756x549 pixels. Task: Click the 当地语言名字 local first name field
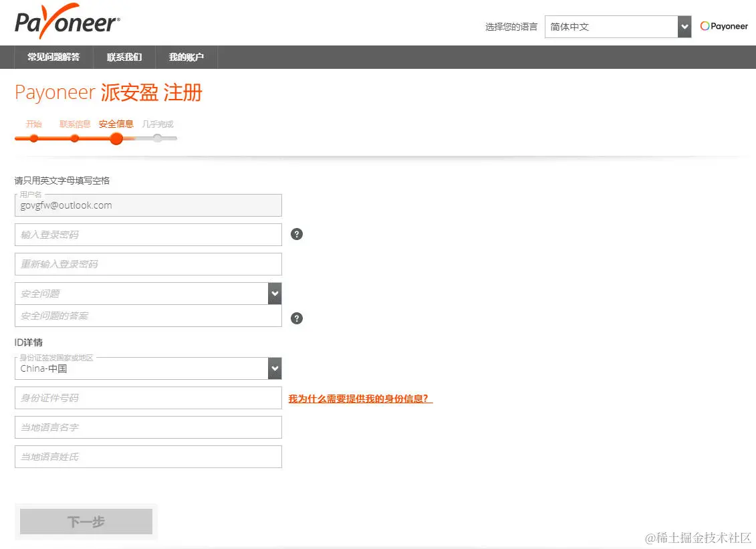pyautogui.click(x=148, y=427)
